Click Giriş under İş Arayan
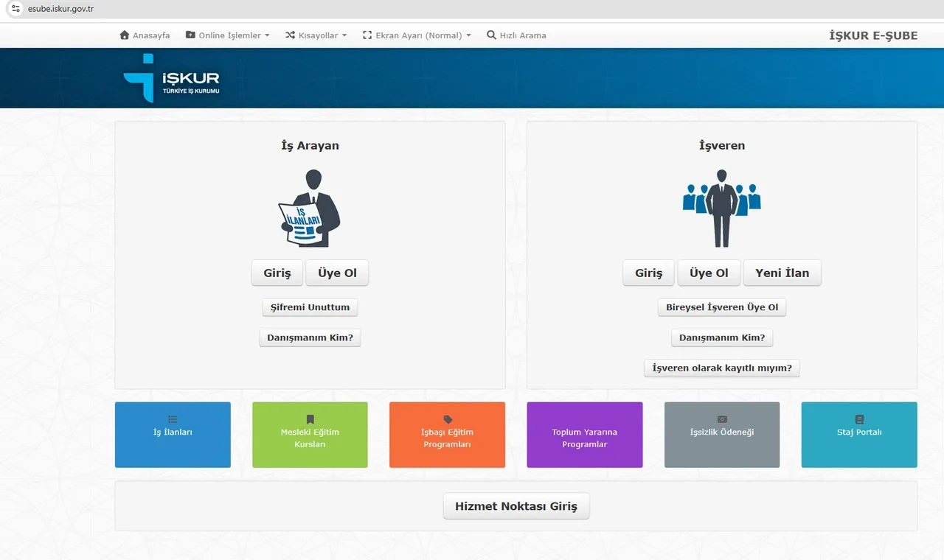944x560 pixels. (277, 273)
